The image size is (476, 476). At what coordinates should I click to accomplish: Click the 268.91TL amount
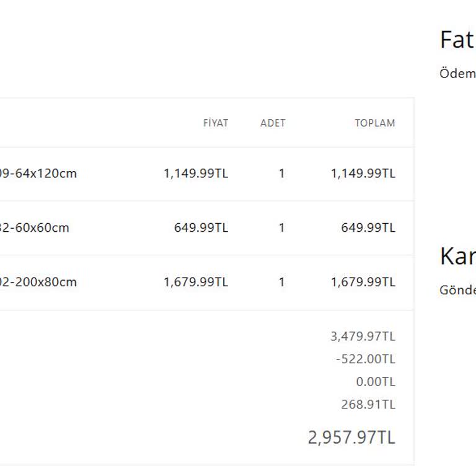point(368,405)
